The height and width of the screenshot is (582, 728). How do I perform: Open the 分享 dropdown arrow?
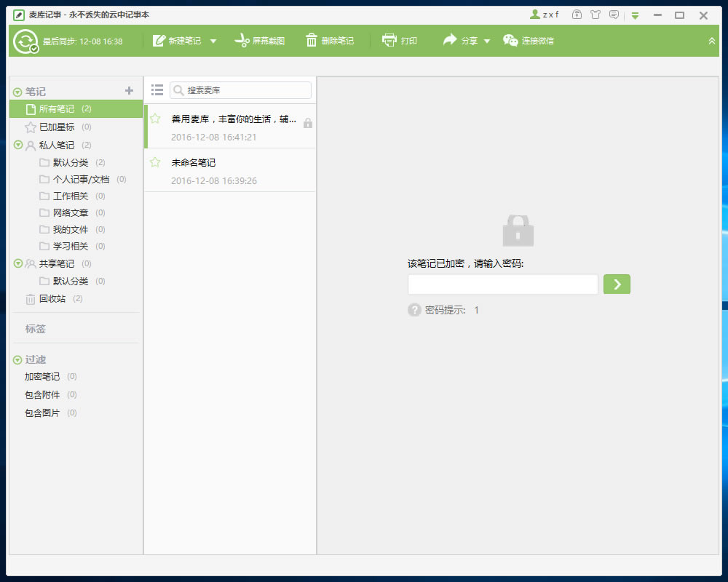point(487,41)
